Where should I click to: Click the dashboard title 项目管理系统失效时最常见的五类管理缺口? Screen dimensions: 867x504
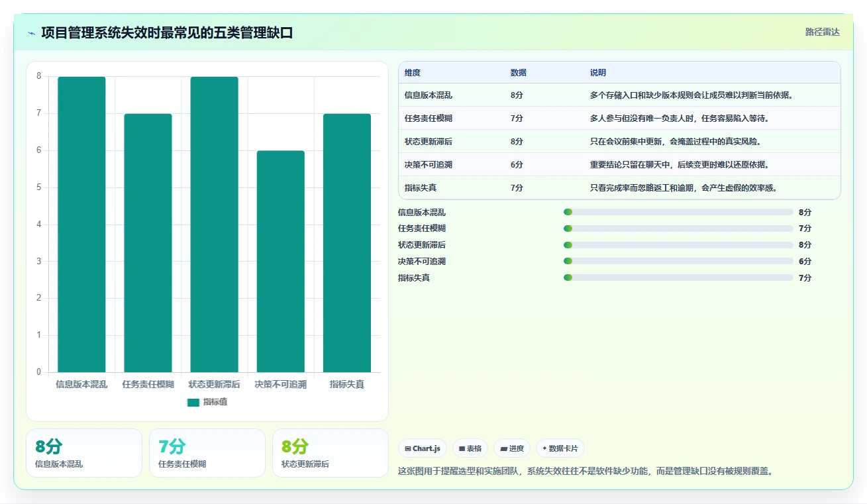[167, 32]
